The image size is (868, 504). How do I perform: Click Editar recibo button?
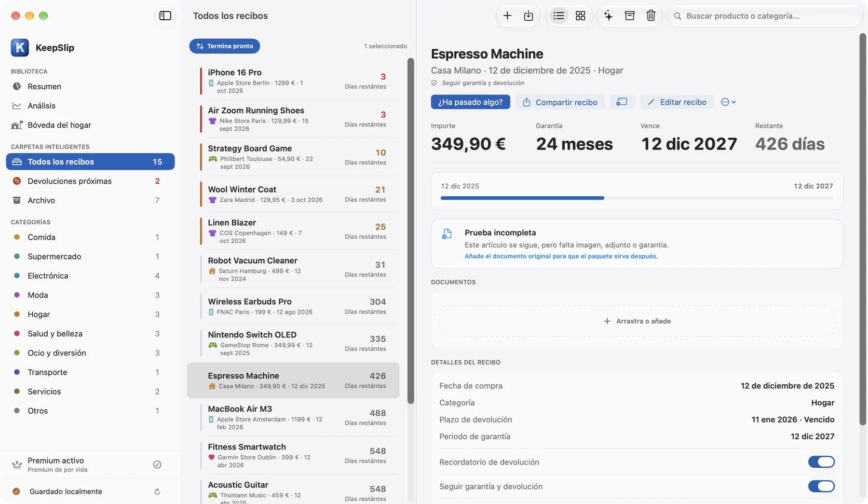[x=677, y=102]
